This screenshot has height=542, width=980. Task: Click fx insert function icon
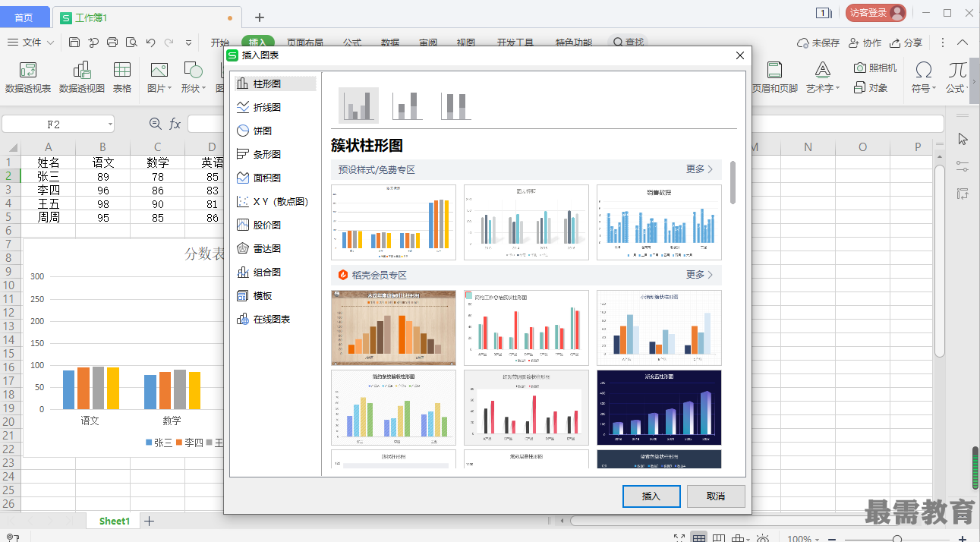[175, 124]
